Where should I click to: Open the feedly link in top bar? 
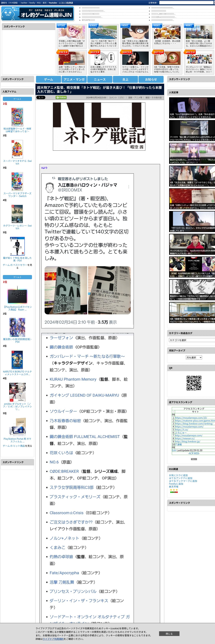click(32, 3)
